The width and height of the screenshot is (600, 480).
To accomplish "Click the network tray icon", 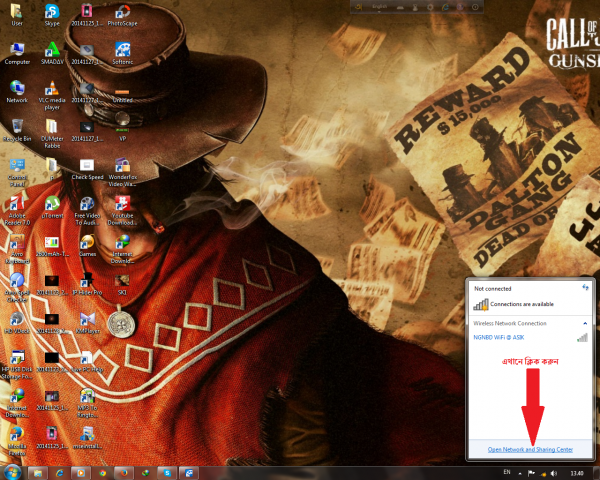I will tap(543, 474).
